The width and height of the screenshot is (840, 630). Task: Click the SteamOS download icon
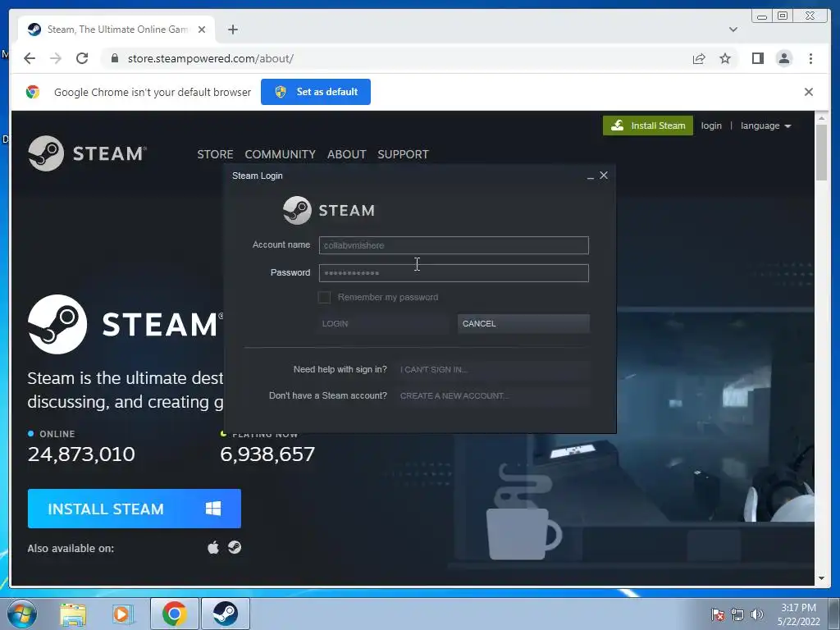(x=235, y=547)
